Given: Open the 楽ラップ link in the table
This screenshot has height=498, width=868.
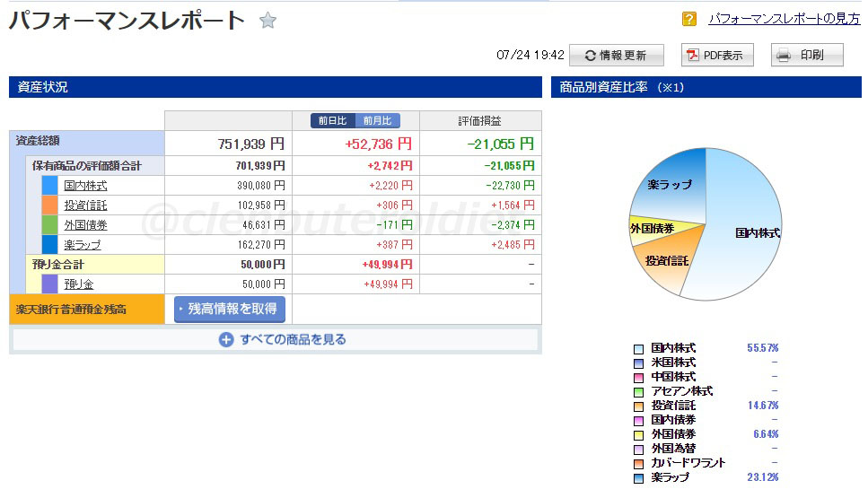Looking at the screenshot, I should [83, 245].
